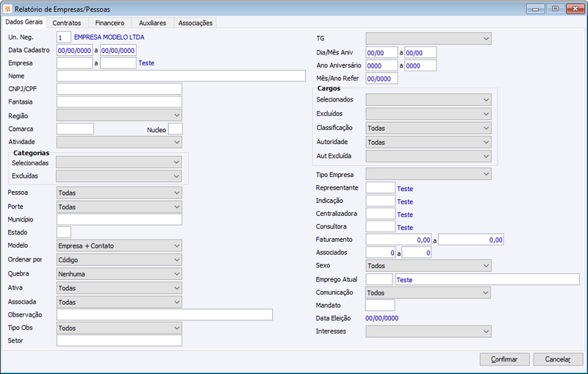Screen dimensions: 588x374
Task: Open the Financeiro tab
Action: point(110,23)
